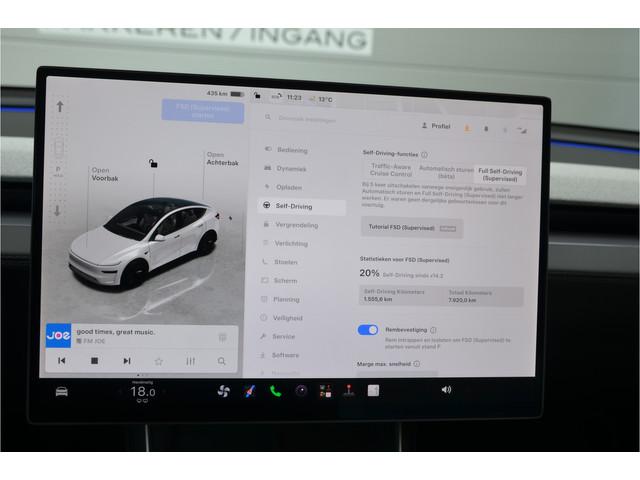The width and height of the screenshot is (640, 480).
Task: Launch the navigation arrow app icon
Action: (250, 391)
